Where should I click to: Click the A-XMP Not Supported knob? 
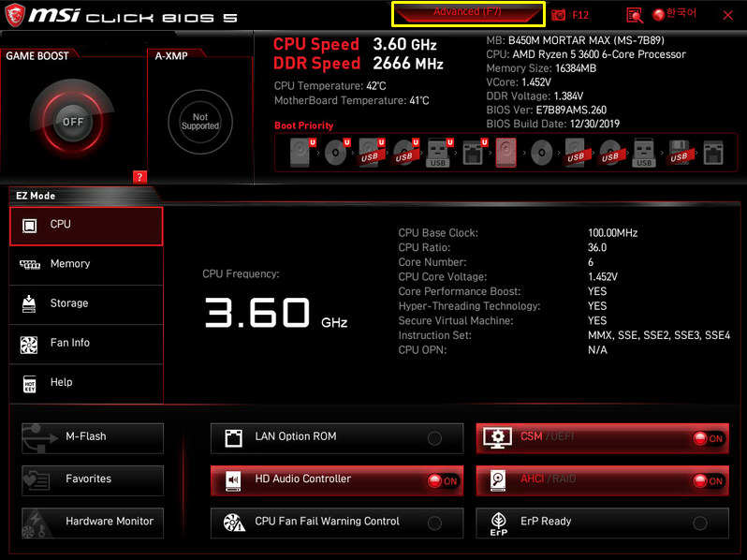pos(200,122)
